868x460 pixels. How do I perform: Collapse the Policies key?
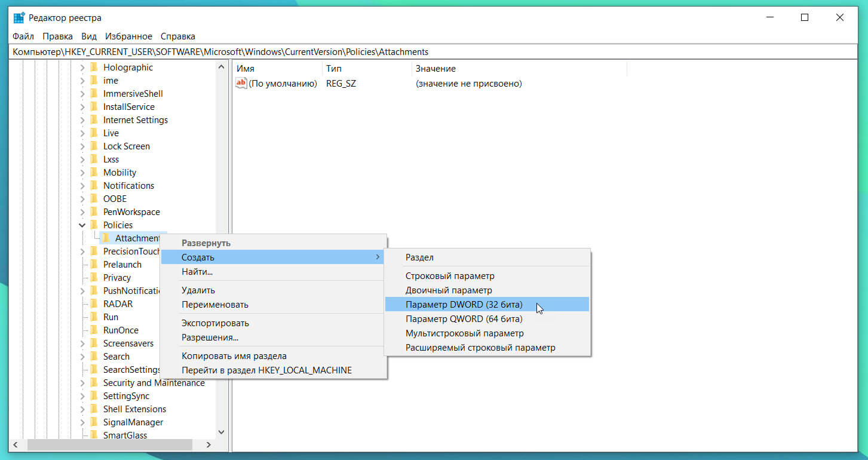(x=82, y=225)
